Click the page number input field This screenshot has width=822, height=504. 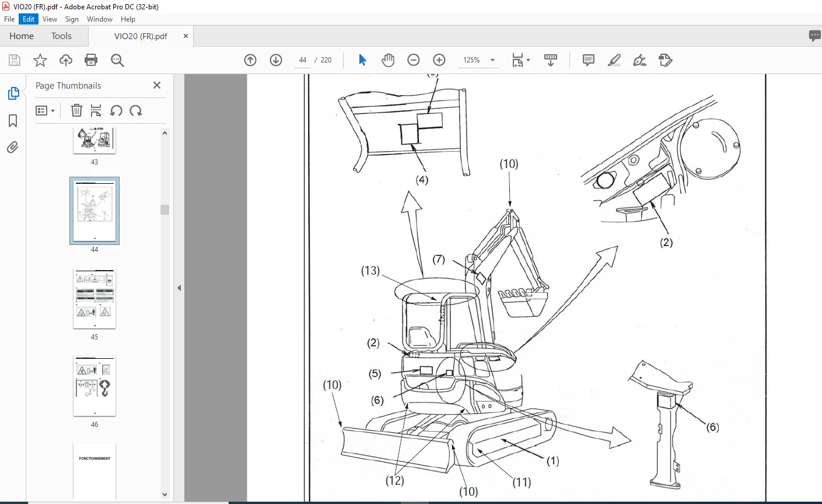point(302,60)
